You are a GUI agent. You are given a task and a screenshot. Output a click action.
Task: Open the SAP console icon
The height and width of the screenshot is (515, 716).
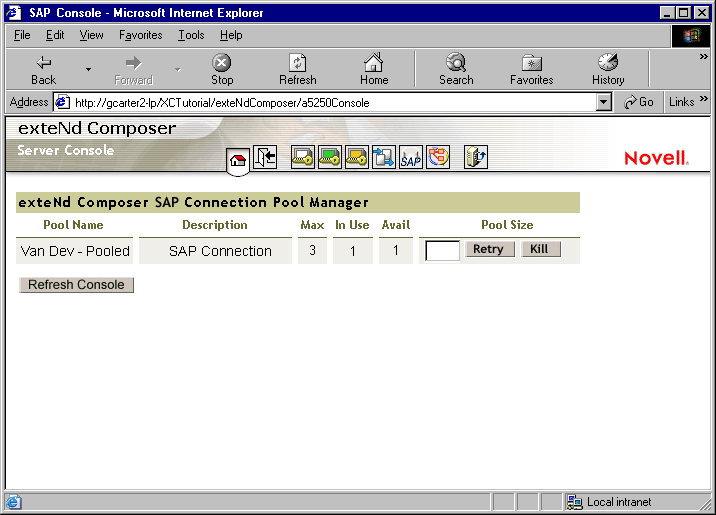[411, 157]
